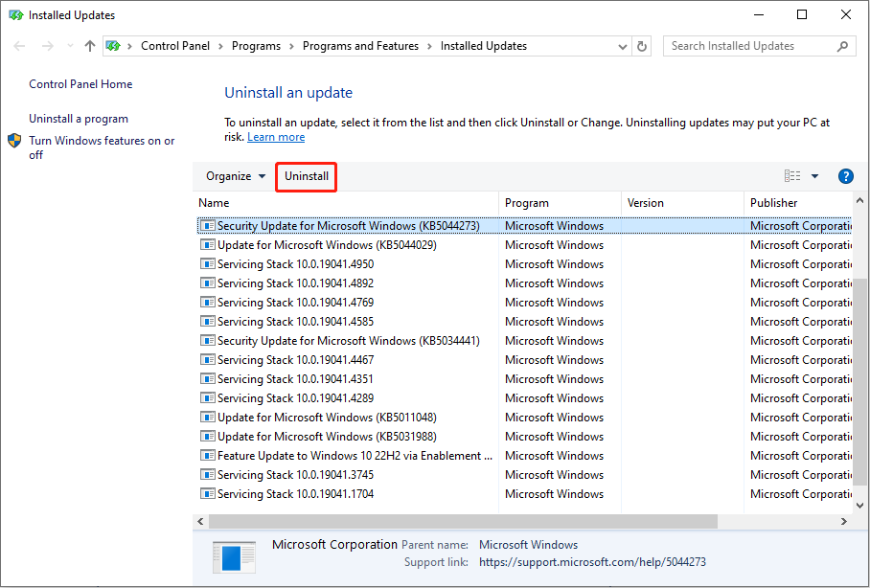Open the recent locations dropdown arrow
This screenshot has width=870, height=588.
coord(70,46)
